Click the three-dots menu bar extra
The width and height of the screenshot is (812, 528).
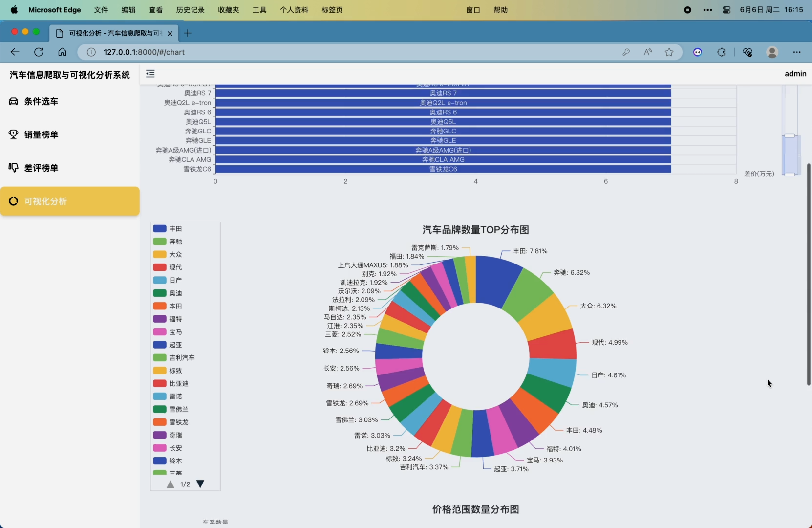click(707, 10)
